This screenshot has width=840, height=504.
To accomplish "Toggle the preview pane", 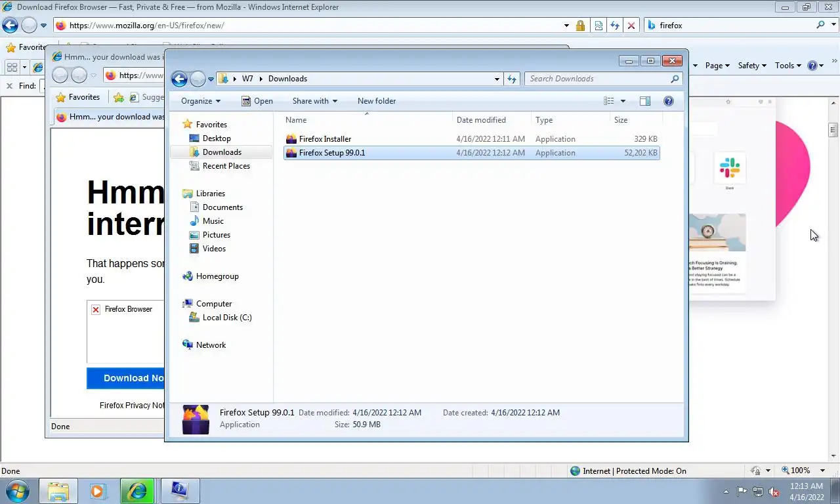I will [x=645, y=101].
